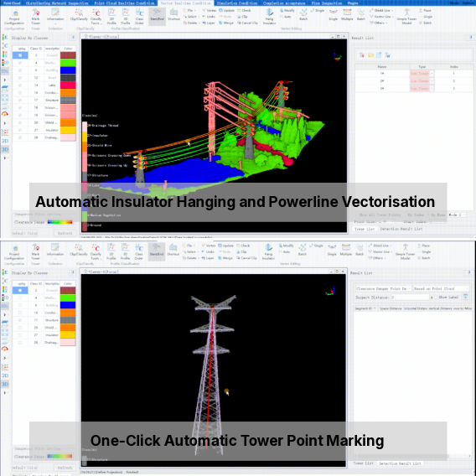Click the Class Order icon, upper window
The image size is (476, 476).
click(x=139, y=17)
